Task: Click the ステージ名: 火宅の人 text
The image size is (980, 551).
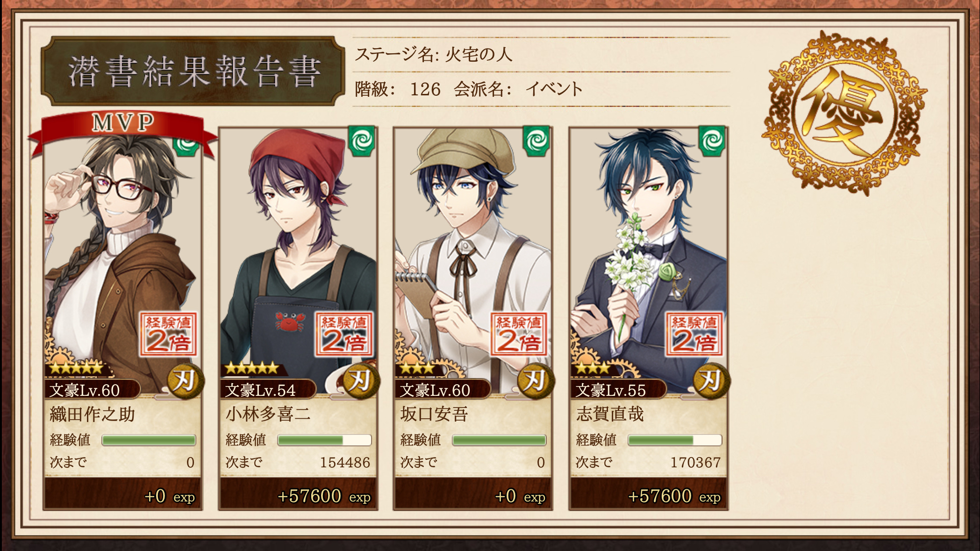Action: pyautogui.click(x=434, y=55)
